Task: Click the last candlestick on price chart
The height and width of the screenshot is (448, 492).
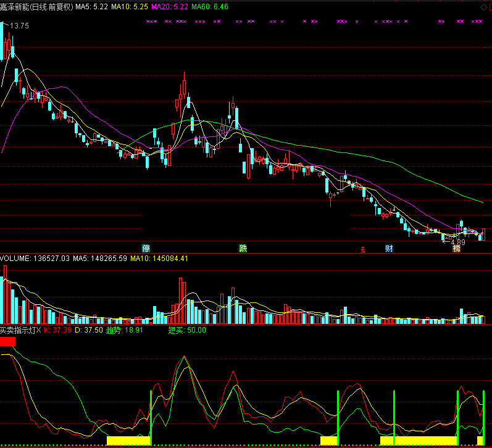Action: point(483,234)
